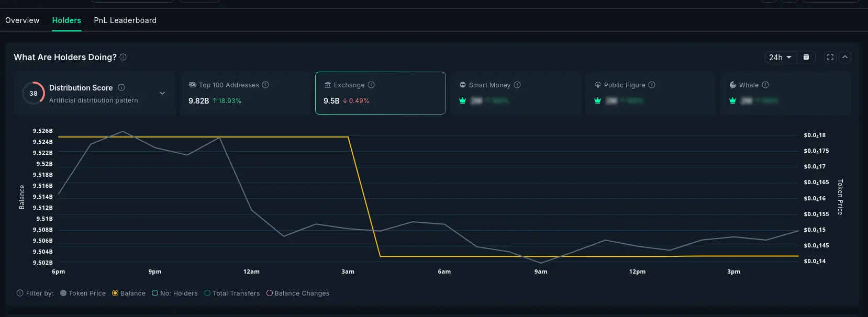Screen dimensions: 868x317
Task: Open the 24h time range dropdown
Action: tap(781, 57)
